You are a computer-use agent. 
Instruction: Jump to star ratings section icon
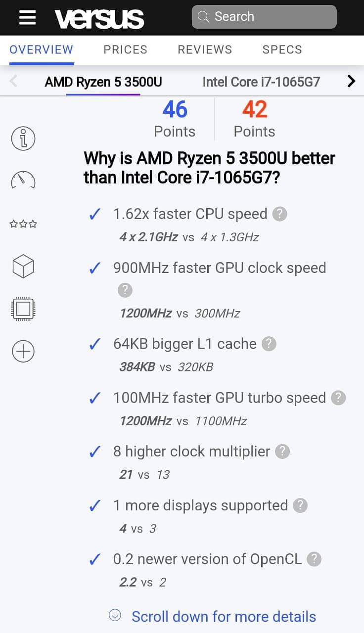tap(23, 224)
